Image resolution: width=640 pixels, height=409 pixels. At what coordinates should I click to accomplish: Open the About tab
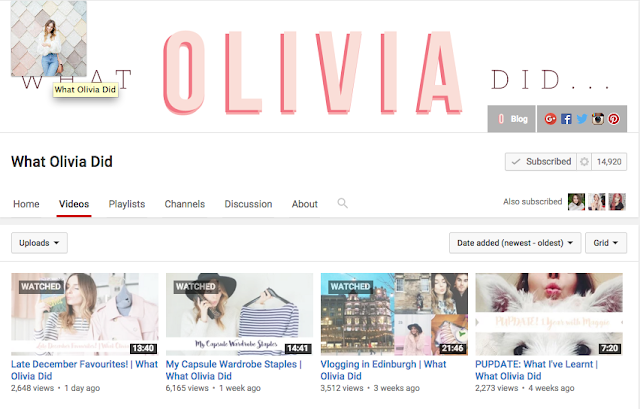tap(304, 204)
